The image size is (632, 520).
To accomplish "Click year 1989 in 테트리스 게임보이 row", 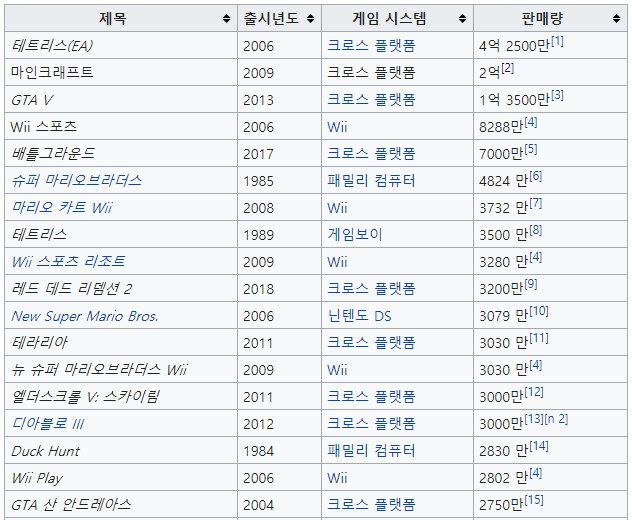I will pos(258,235).
